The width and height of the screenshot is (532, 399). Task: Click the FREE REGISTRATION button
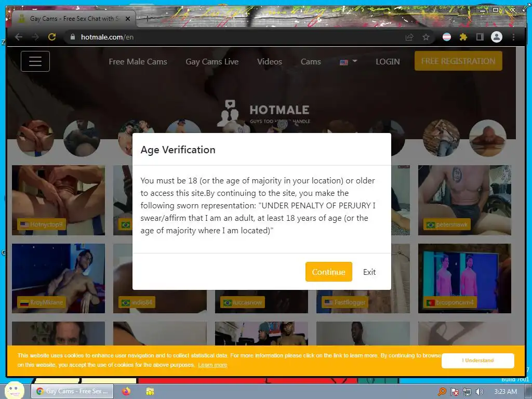click(x=458, y=61)
